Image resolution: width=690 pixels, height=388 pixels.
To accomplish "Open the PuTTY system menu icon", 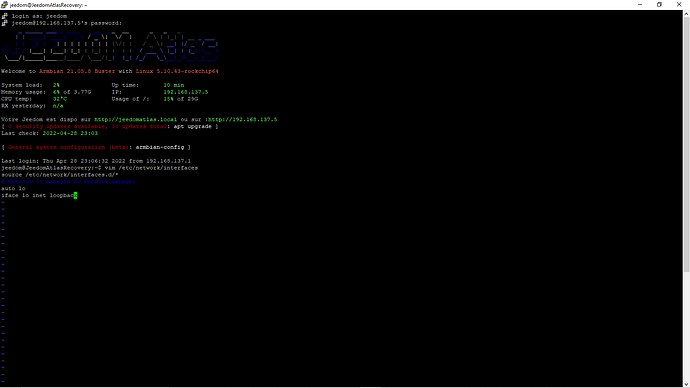I will (x=4, y=5).
